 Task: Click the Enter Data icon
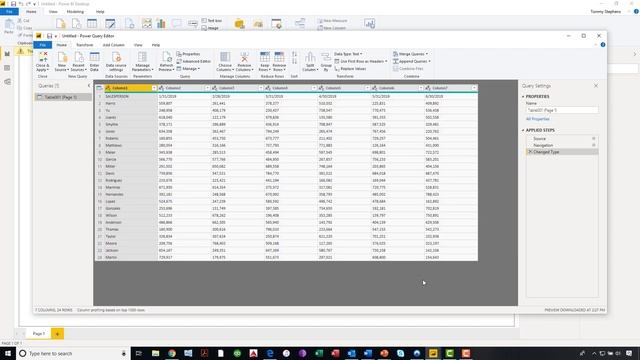(x=94, y=61)
